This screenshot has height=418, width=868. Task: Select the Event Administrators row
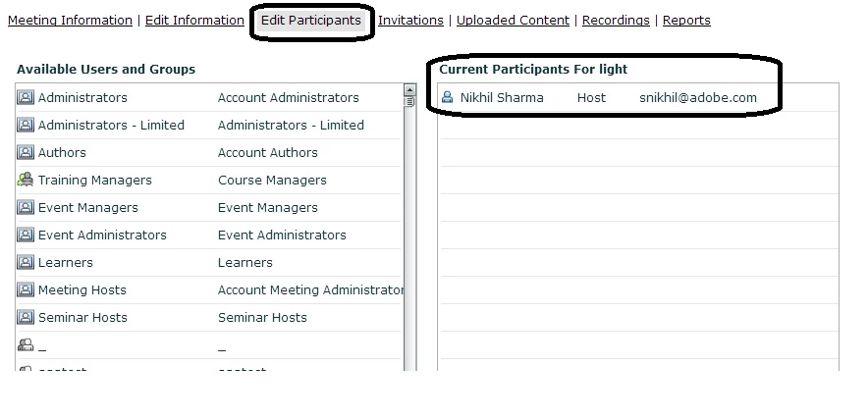click(x=209, y=235)
